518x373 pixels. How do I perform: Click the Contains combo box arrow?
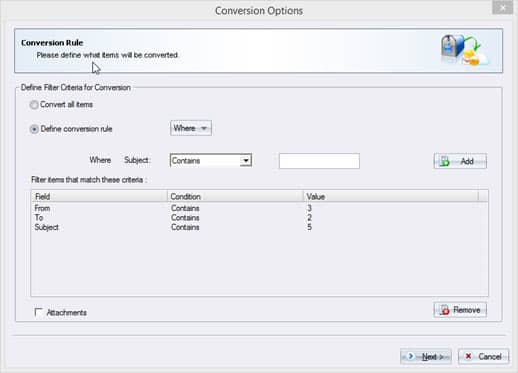[246, 161]
